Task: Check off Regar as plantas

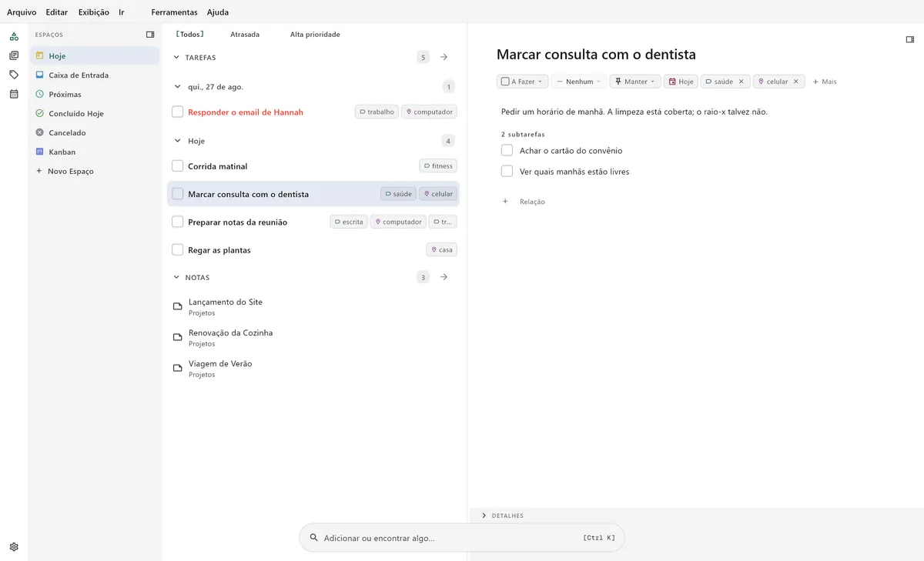Action: coord(178,250)
